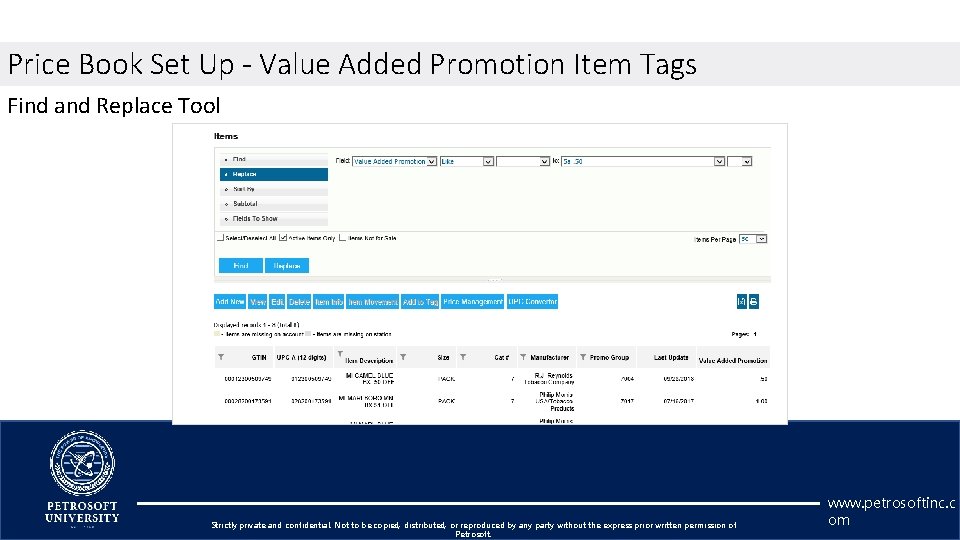Click the panel collapse handle below Find
The image size is (960, 540).
495,280
